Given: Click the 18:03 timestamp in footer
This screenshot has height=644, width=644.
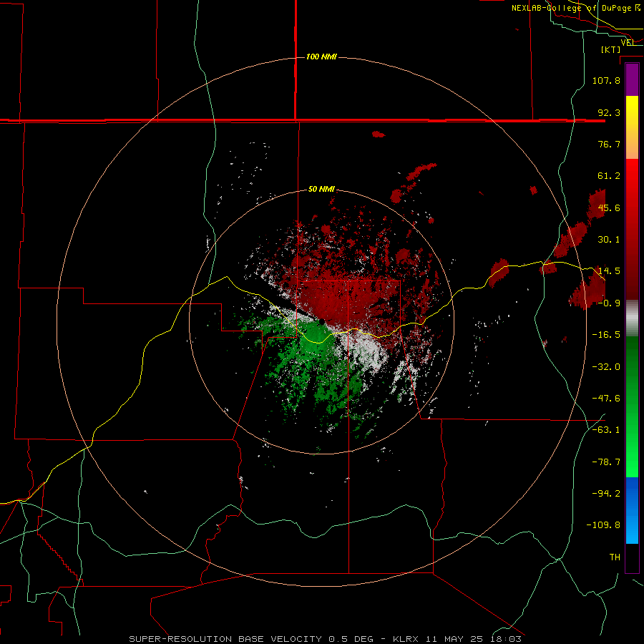Looking at the screenshot, I should 507,639.
